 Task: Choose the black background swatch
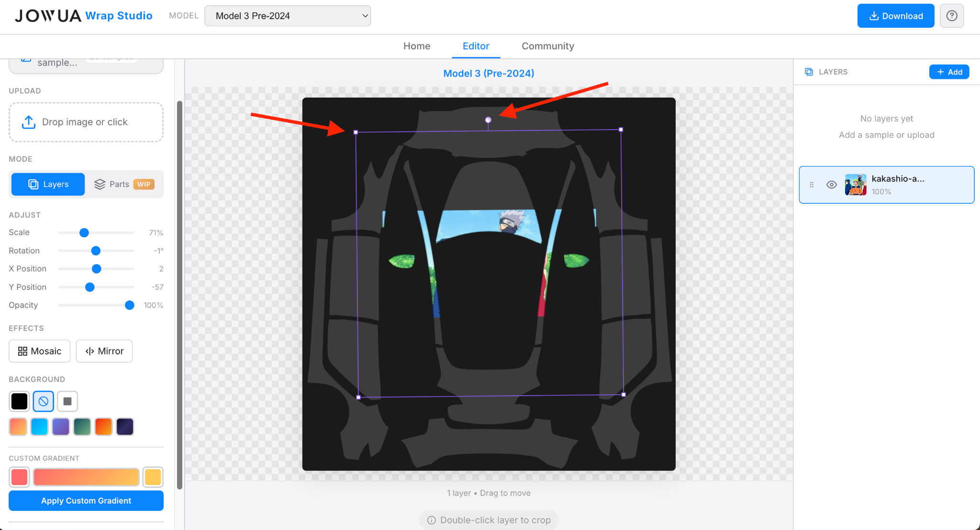[20, 401]
